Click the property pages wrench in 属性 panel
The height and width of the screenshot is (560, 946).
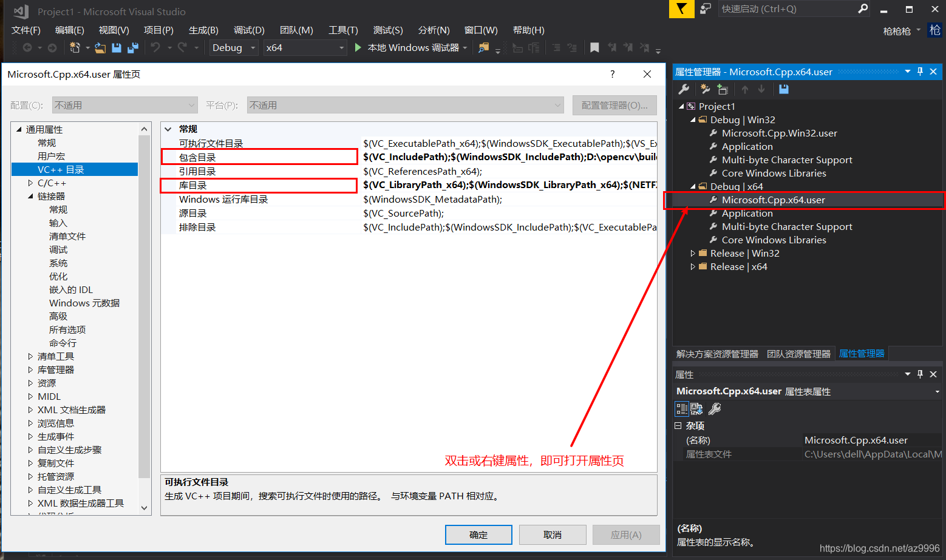click(715, 409)
